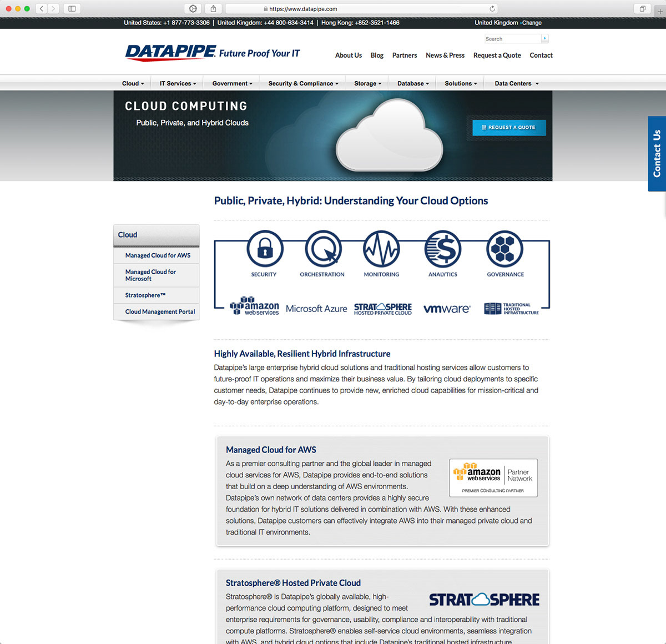Click the Governance hexagon icon

tap(504, 249)
